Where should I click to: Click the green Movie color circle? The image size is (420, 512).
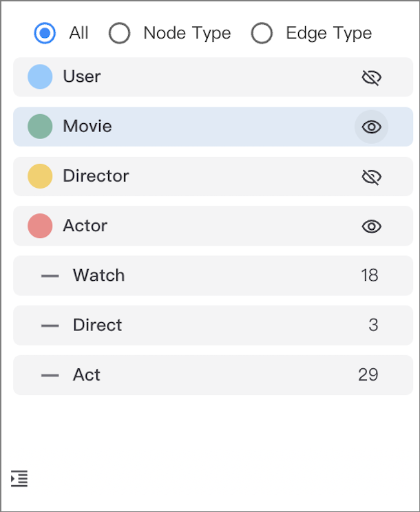pos(40,127)
